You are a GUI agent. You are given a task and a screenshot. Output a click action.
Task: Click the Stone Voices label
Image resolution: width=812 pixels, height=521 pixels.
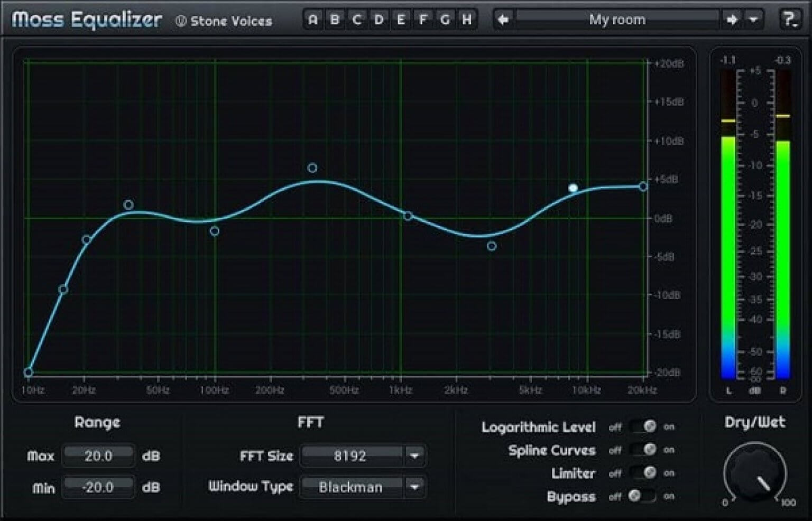(225, 21)
